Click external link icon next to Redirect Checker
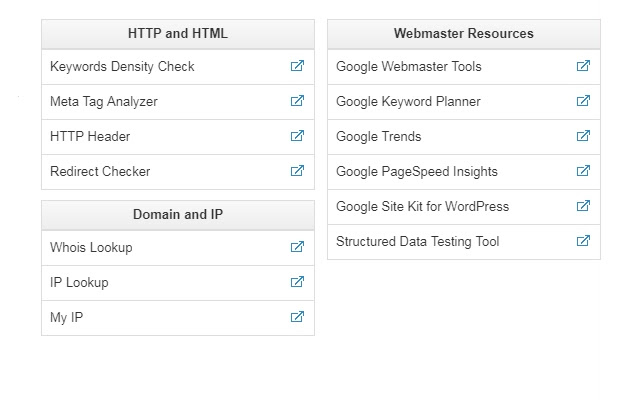The width and height of the screenshot is (640, 400). point(297,171)
